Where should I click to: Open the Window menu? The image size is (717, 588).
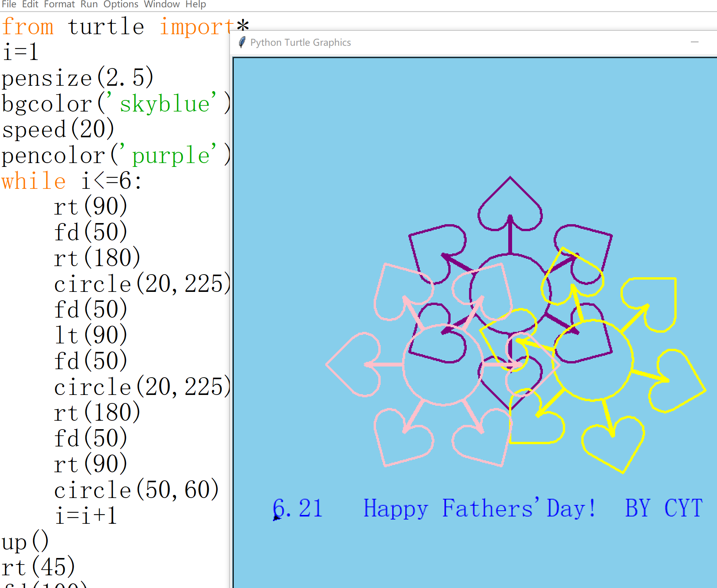coord(161,4)
